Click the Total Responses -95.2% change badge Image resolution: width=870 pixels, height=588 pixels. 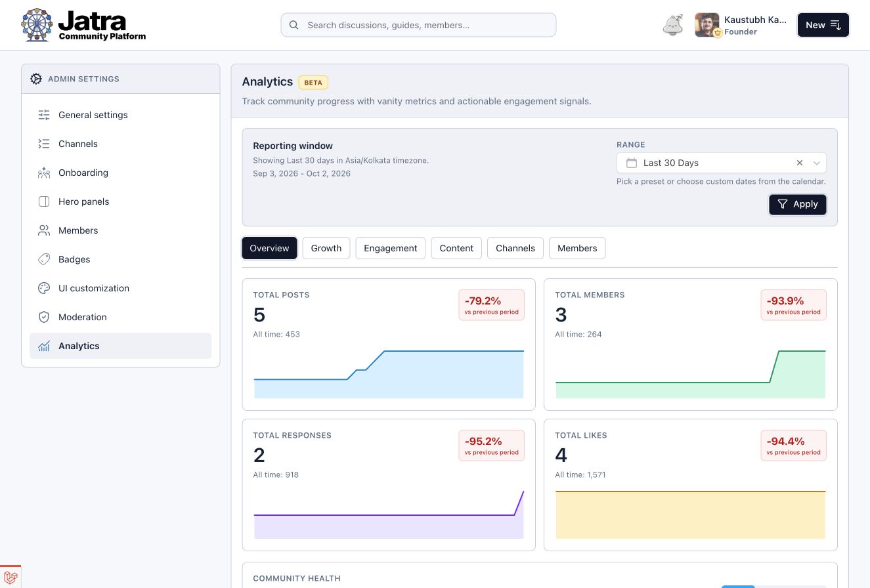pos(491,446)
